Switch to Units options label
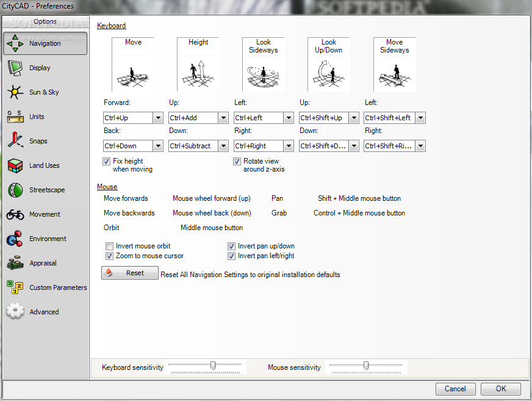Image resolution: width=532 pixels, height=401 pixels. [x=37, y=117]
